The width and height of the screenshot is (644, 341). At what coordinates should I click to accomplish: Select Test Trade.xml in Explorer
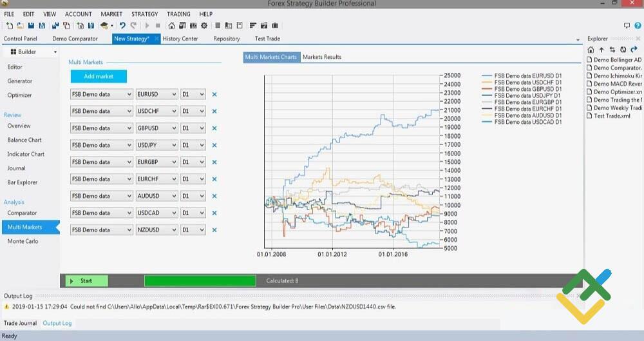coord(609,116)
